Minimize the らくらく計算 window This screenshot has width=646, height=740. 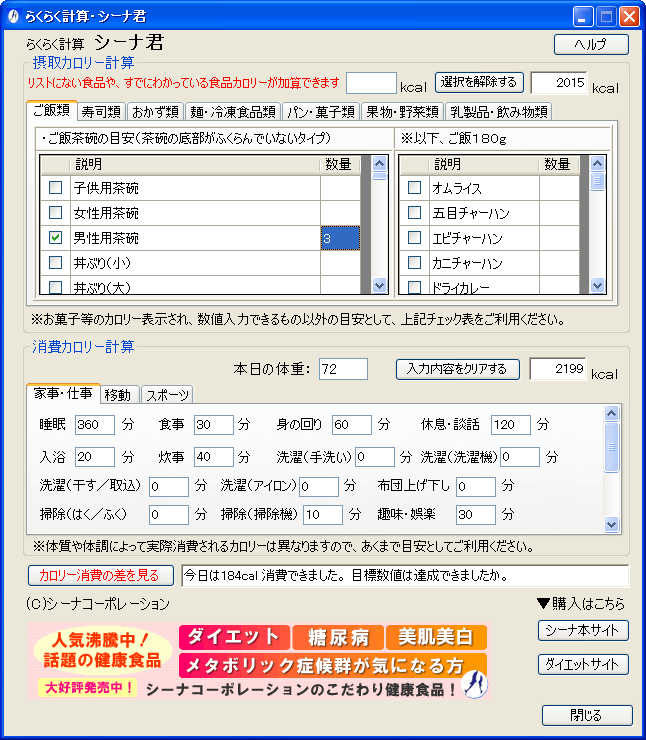coord(583,17)
